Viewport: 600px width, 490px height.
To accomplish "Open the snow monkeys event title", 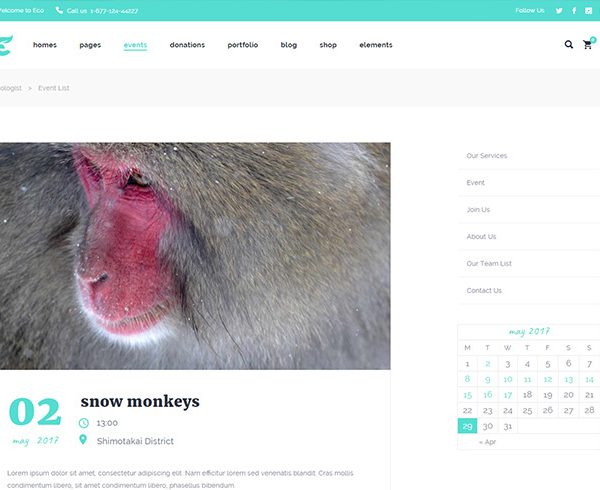I will [x=140, y=402].
